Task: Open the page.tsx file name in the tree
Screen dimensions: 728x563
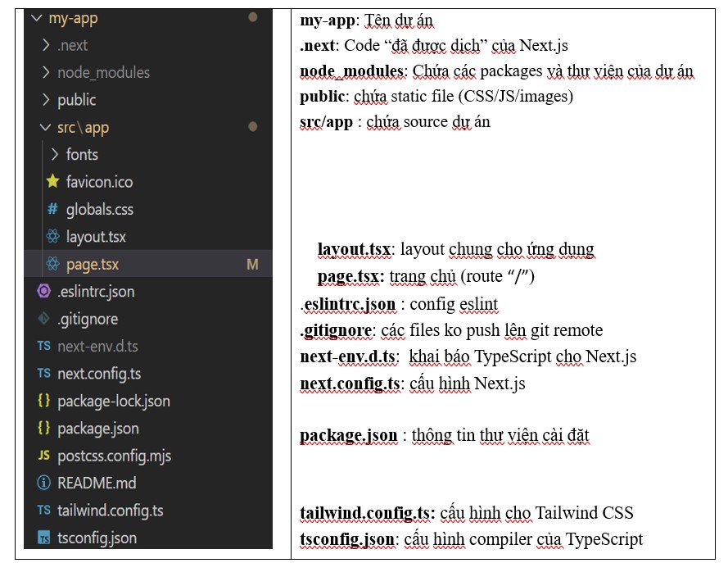Action: point(93,265)
